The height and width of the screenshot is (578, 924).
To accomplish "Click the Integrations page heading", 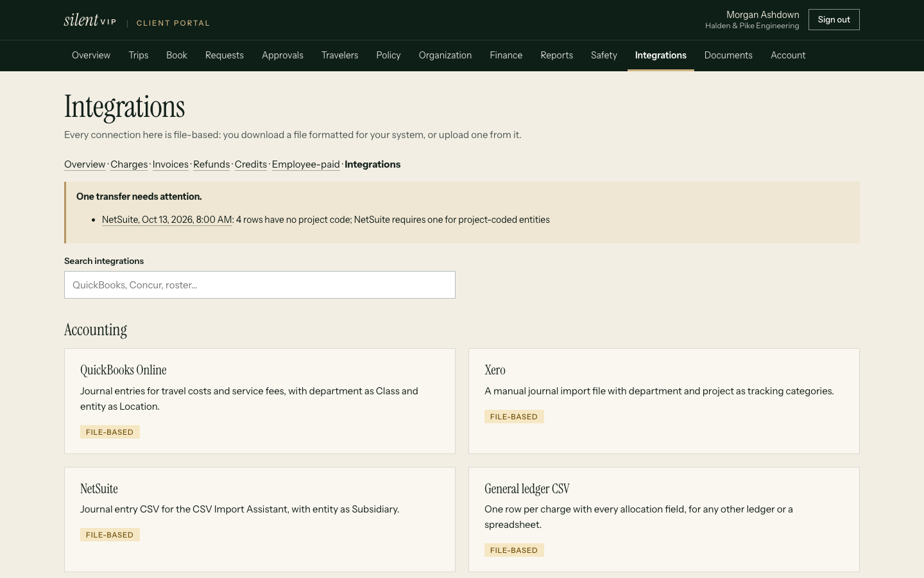I will (124, 107).
